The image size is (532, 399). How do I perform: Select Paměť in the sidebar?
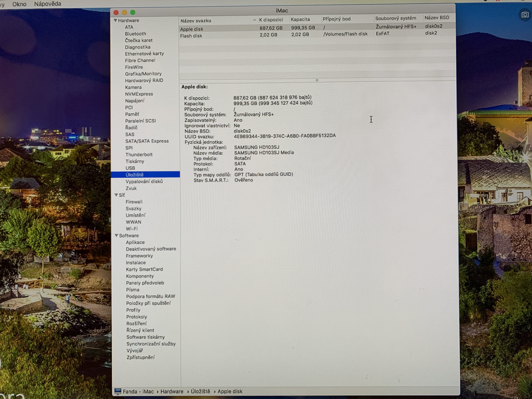[132, 114]
